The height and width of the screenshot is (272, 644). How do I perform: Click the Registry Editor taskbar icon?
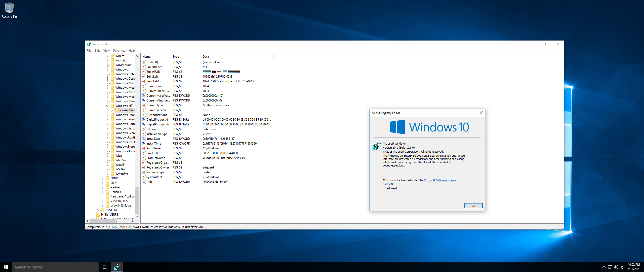(117, 267)
